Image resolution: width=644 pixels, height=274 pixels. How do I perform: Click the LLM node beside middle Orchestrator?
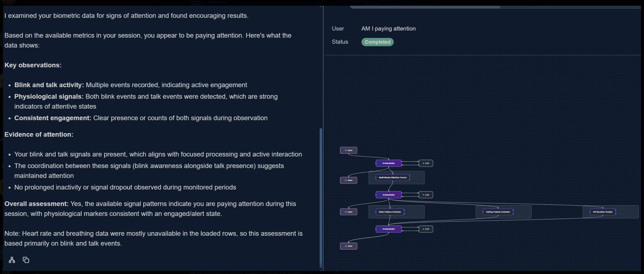tap(426, 195)
